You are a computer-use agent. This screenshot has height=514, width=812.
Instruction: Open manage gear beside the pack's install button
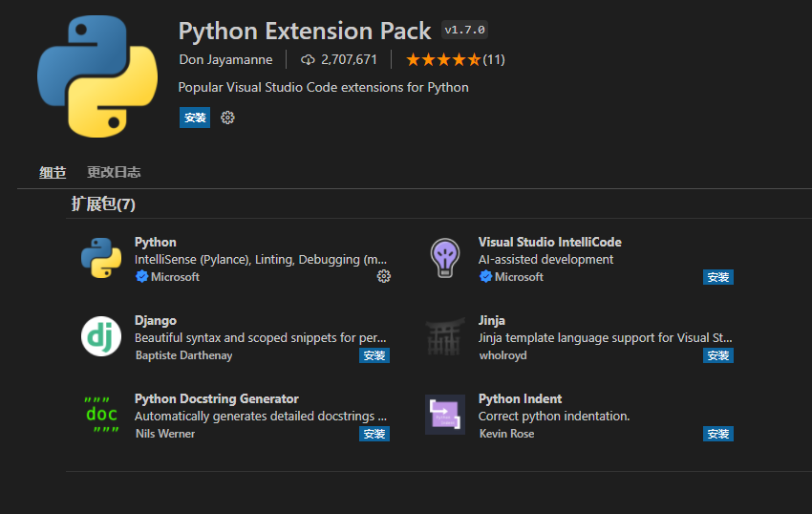pyautogui.click(x=227, y=118)
